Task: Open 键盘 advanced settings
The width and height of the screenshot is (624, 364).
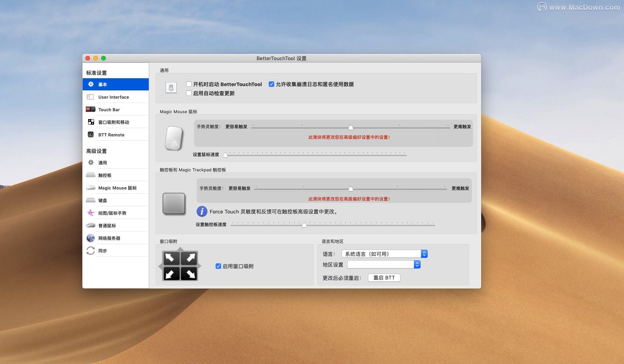Action: point(116,200)
